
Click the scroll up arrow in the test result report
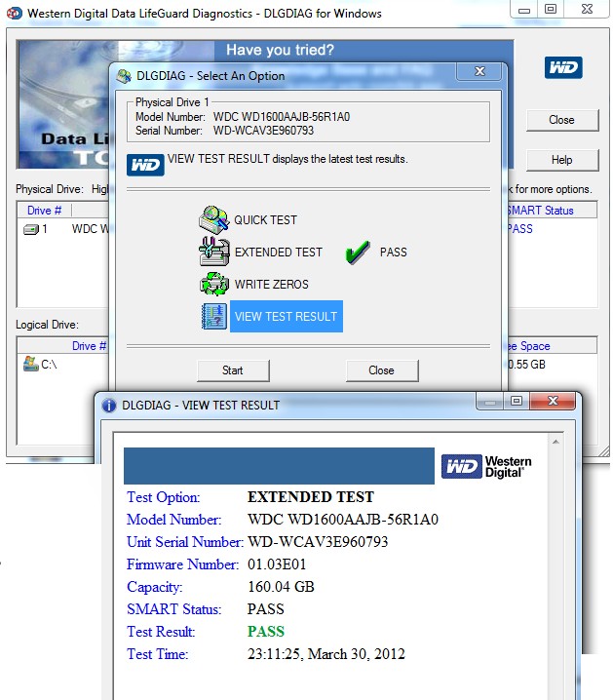tap(556, 442)
